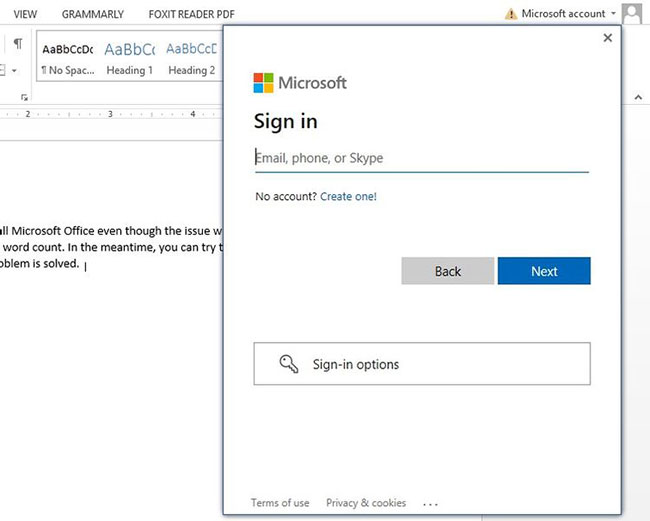The width and height of the screenshot is (650, 521).
Task: Close the Sign in dialog
Action: tap(607, 38)
